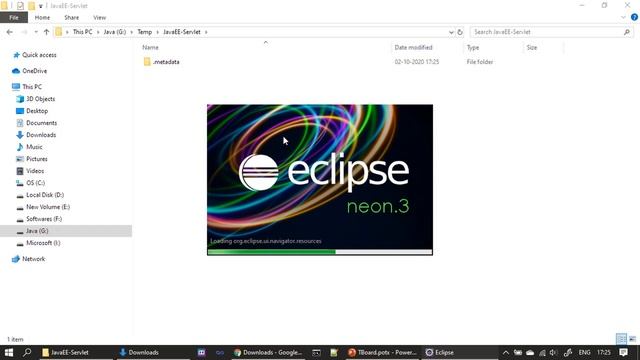Image resolution: width=640 pixels, height=360 pixels.
Task: Open the New Volume (E:) drive
Action: click(48, 207)
